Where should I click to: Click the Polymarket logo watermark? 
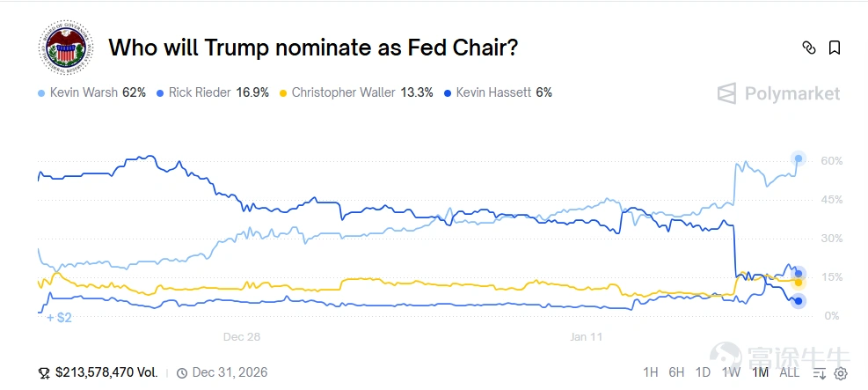[x=778, y=93]
